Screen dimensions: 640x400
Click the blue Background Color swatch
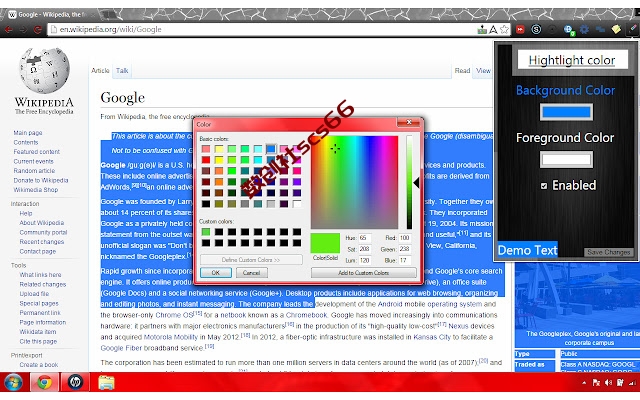[x=566, y=112]
